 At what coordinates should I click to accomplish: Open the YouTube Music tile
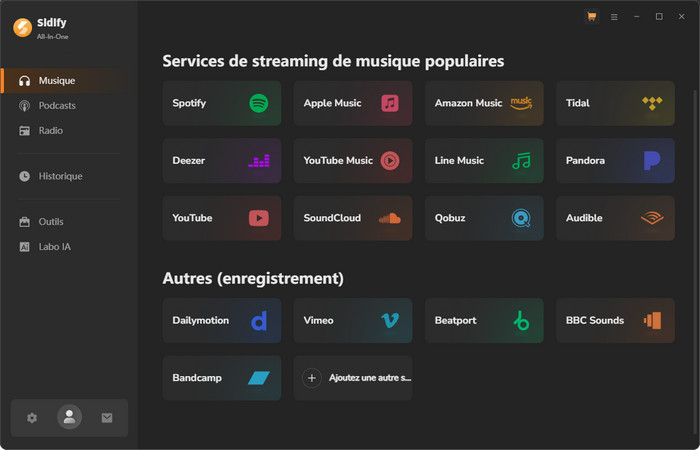click(353, 160)
